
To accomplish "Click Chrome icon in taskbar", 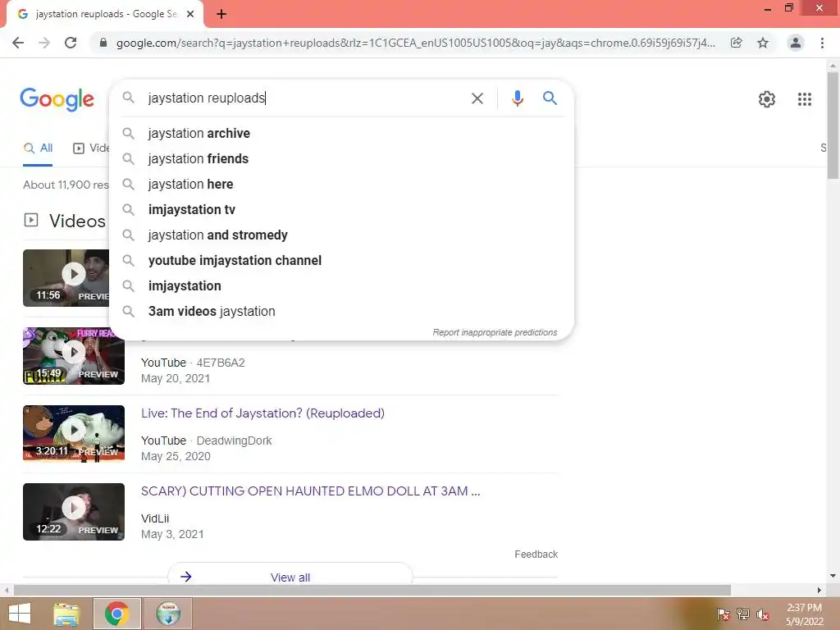I will [116, 614].
